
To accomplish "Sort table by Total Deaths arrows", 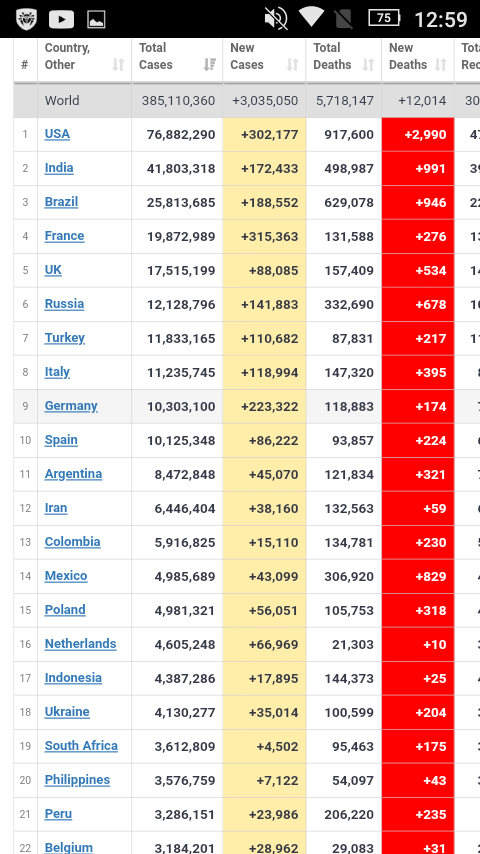I will pos(368,65).
